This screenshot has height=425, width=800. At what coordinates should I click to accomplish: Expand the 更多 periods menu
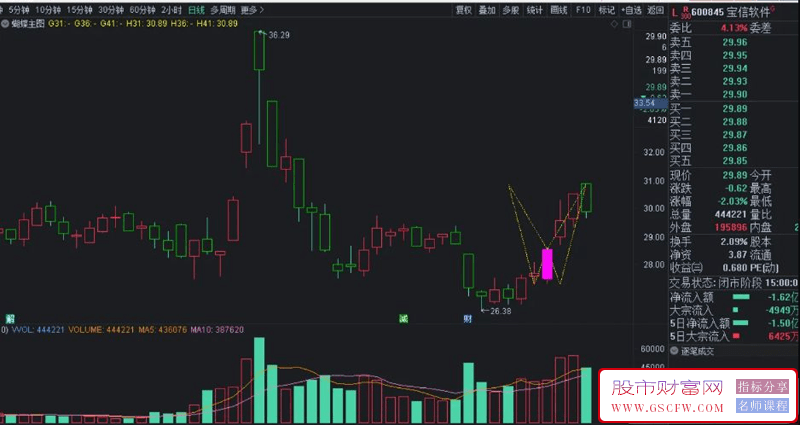click(x=253, y=10)
